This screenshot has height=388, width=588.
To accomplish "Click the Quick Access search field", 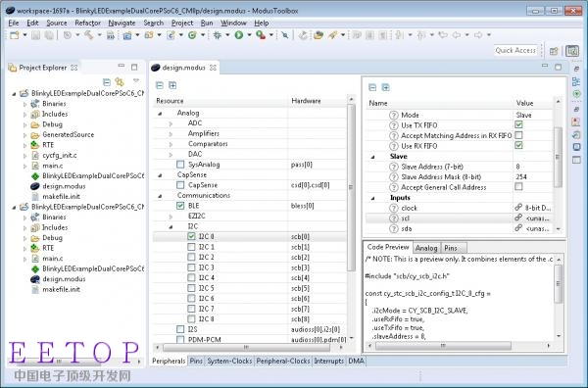I will (515, 50).
